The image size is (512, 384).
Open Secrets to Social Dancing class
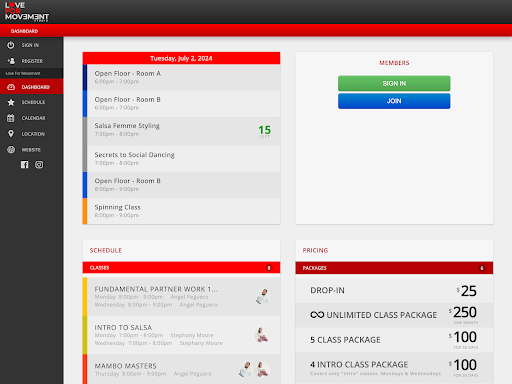[181, 159]
